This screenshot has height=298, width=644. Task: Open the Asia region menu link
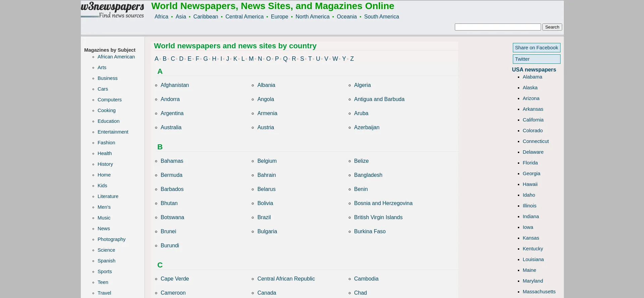181,16
